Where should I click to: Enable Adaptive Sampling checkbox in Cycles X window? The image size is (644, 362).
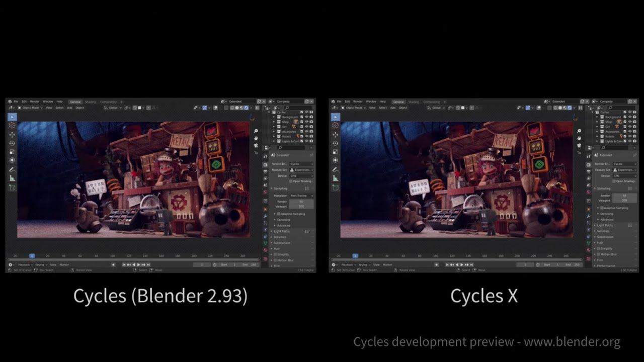(602, 208)
